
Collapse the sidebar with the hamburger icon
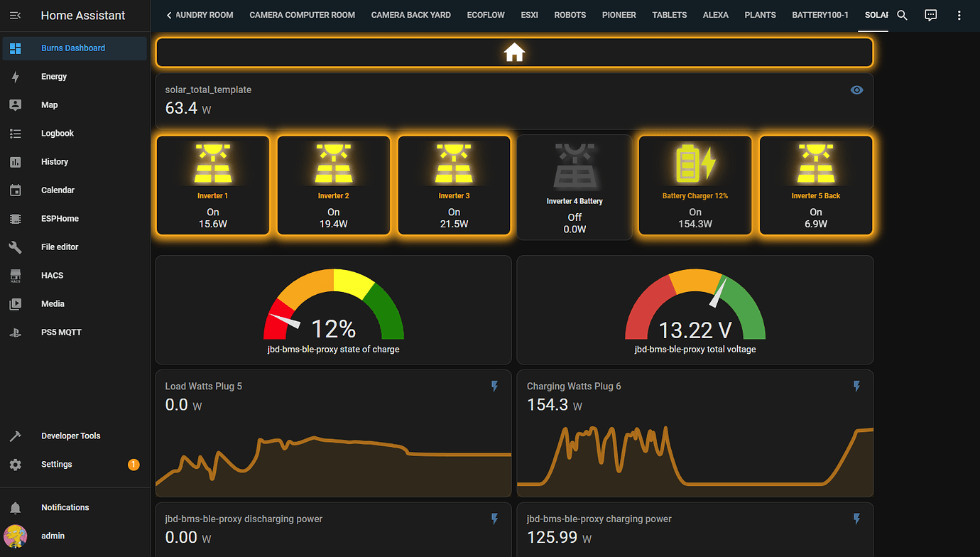(15, 15)
